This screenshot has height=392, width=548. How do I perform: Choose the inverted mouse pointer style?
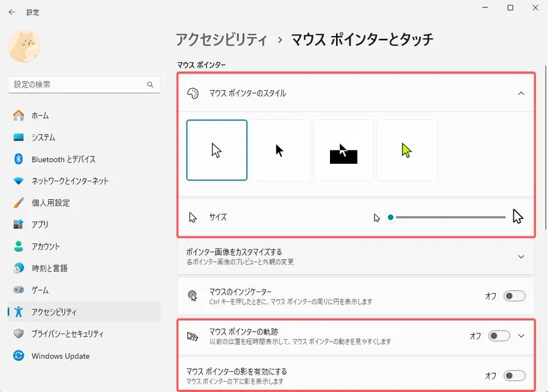343,150
